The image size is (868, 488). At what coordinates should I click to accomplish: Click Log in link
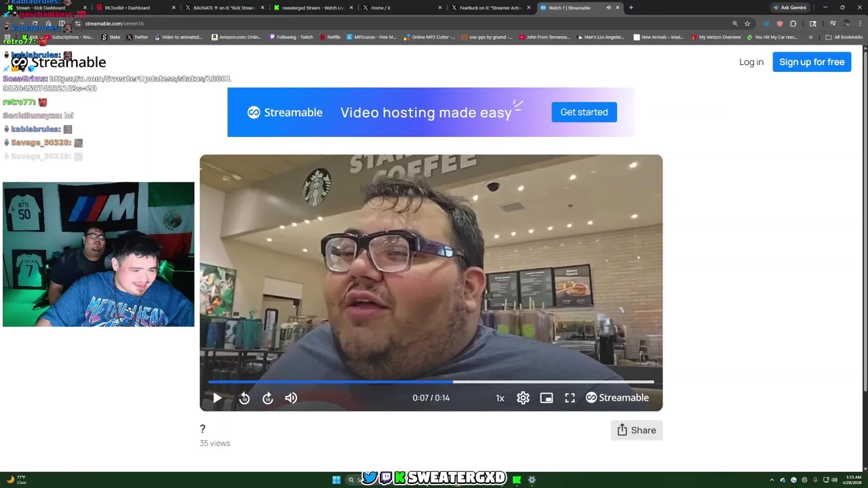coord(751,62)
